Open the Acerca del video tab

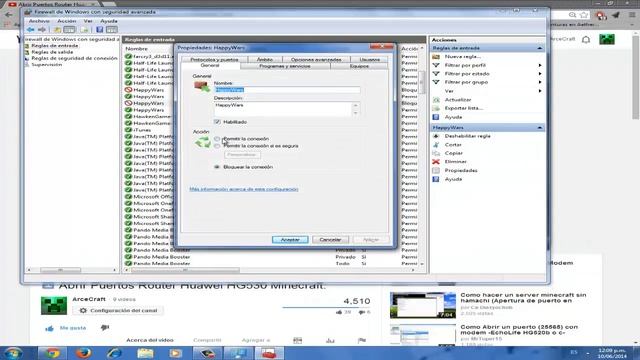(150, 340)
